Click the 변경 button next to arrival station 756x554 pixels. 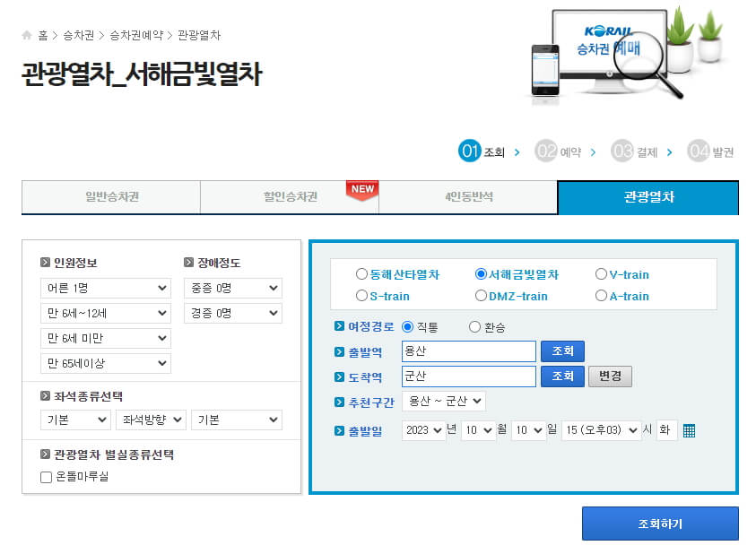click(x=610, y=377)
